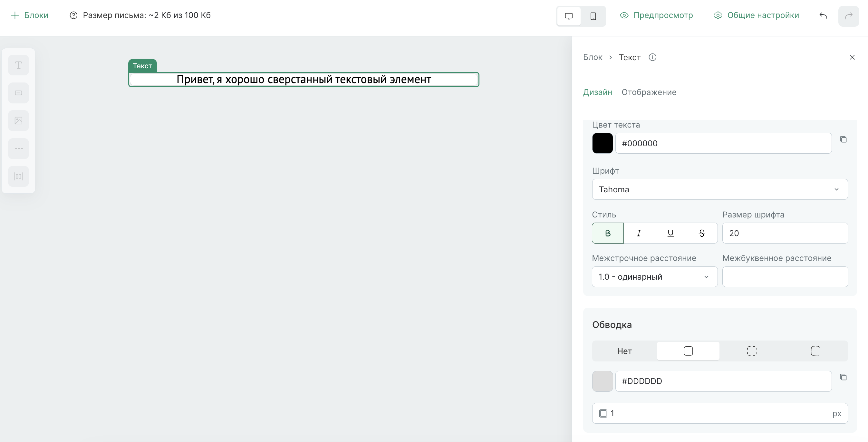Select the Text block icon in left sidebar
Image resolution: width=868 pixels, height=442 pixels.
pos(18,65)
